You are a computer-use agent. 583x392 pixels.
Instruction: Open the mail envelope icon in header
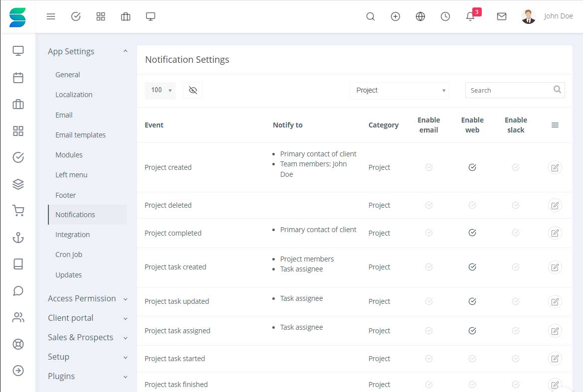(x=502, y=16)
